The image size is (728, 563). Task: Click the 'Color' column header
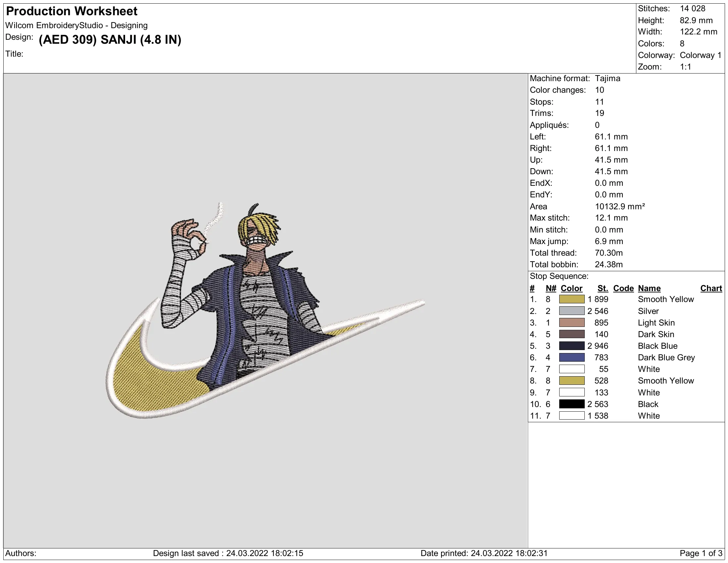pos(572,288)
